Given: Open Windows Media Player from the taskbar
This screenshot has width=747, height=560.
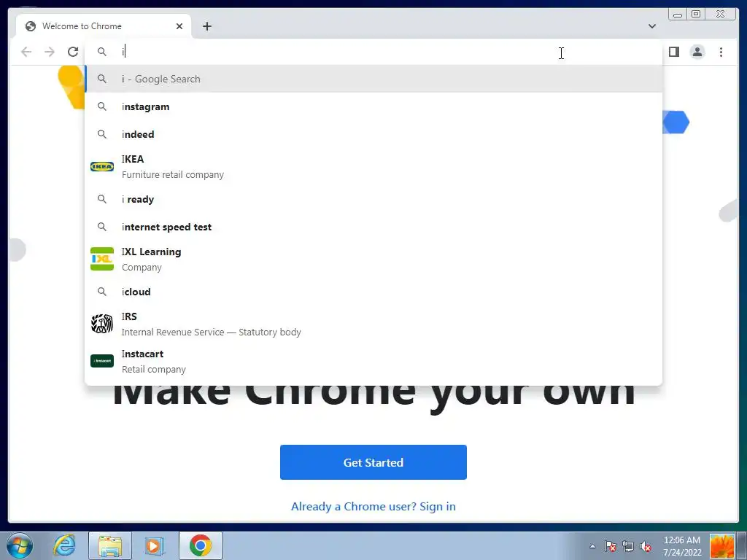Looking at the screenshot, I should (154, 545).
